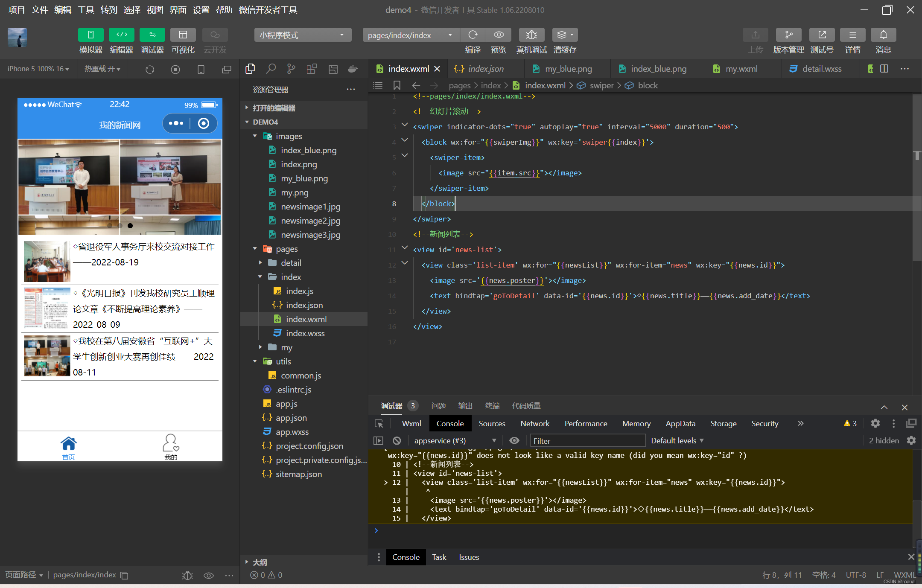Click the split editor icon
This screenshot has width=922, height=588.
884,69
